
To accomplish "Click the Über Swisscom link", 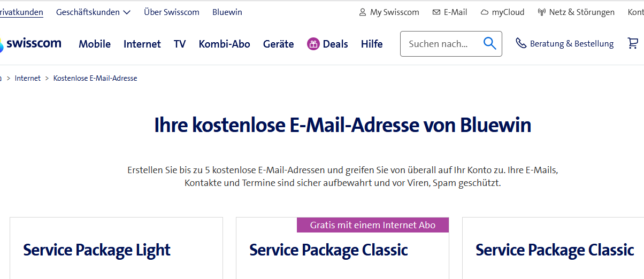I will (171, 12).
